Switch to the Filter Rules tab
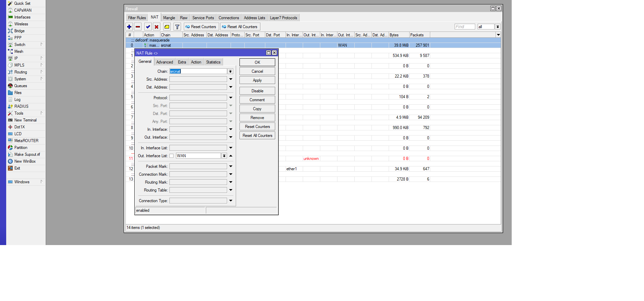The width and height of the screenshot is (644, 301). 137,18
